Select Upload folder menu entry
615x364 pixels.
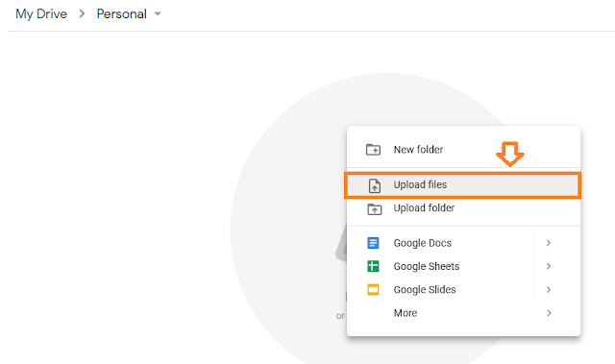click(x=463, y=208)
